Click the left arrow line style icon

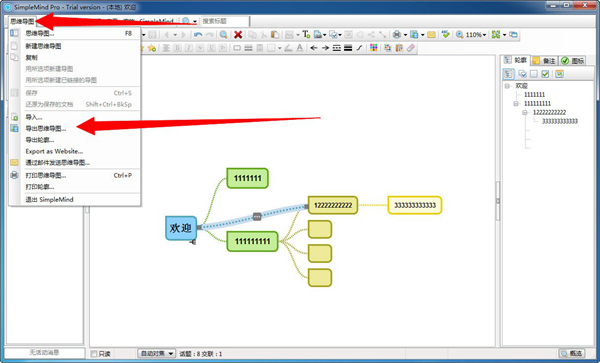314,48
